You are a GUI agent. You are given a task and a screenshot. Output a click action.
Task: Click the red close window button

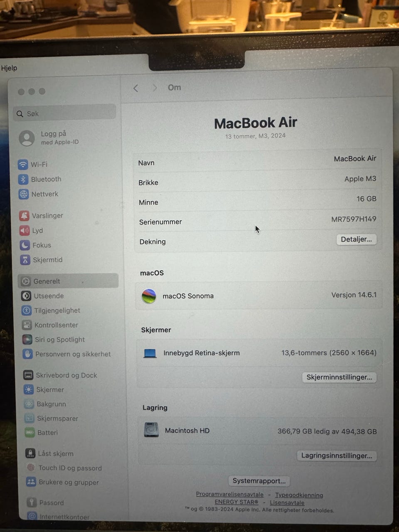pyautogui.click(x=21, y=91)
